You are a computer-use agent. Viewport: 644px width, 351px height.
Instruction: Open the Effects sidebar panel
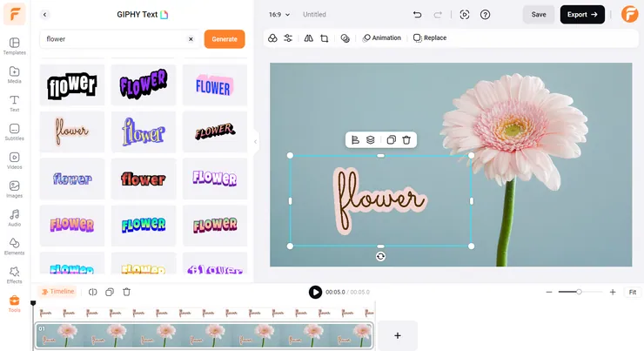tap(15, 275)
